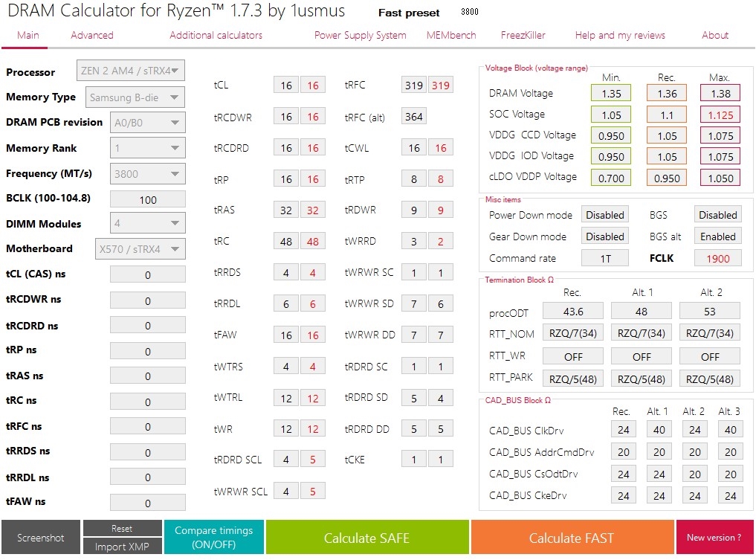Click the red tWRRD value 2
Viewport: 756px width, 560px height.
point(441,241)
